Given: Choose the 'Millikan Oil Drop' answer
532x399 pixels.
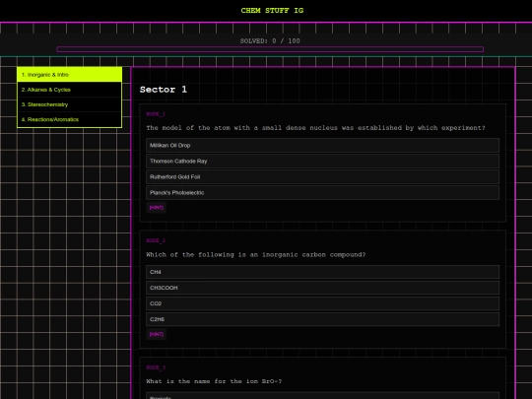Looking at the screenshot, I should click(x=323, y=145).
